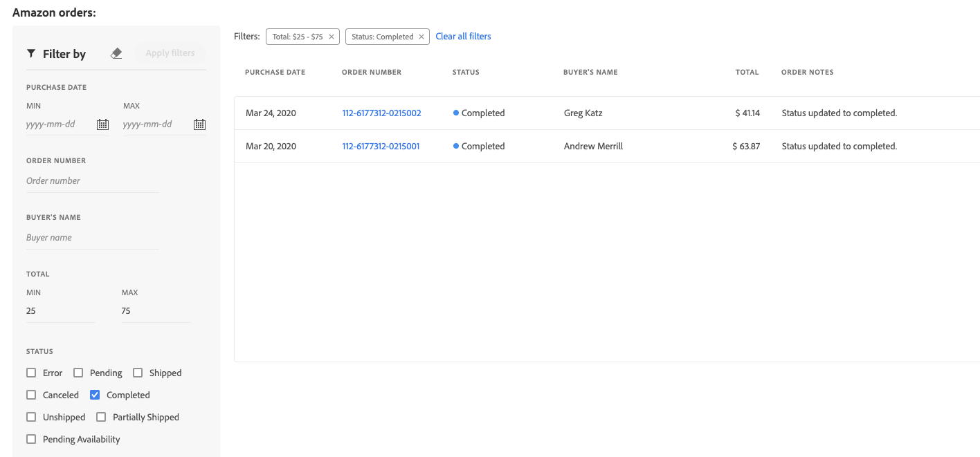Click the funnel Filter by icon
The image size is (980, 457).
pyautogui.click(x=31, y=53)
